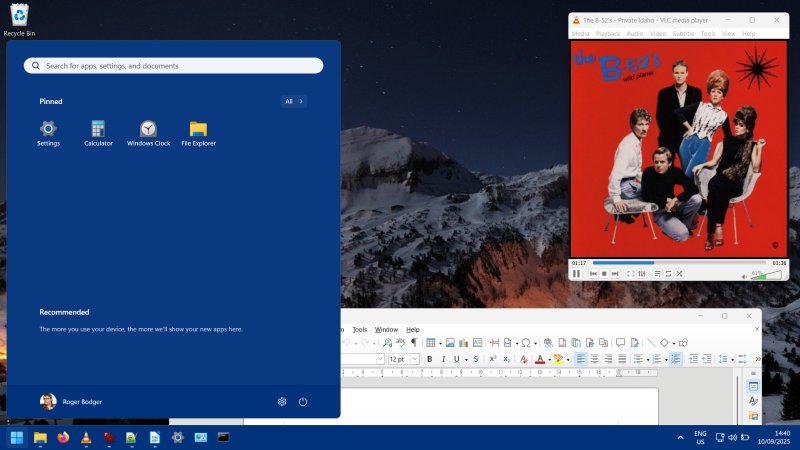This screenshot has height=450, width=800.
Task: Adjust the VLC volume slider
Action: (766, 274)
